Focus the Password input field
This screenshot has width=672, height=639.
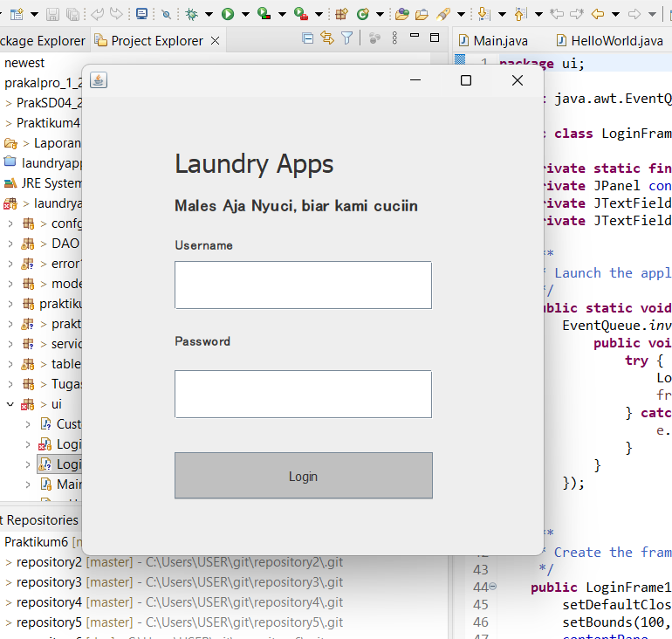[303, 394]
